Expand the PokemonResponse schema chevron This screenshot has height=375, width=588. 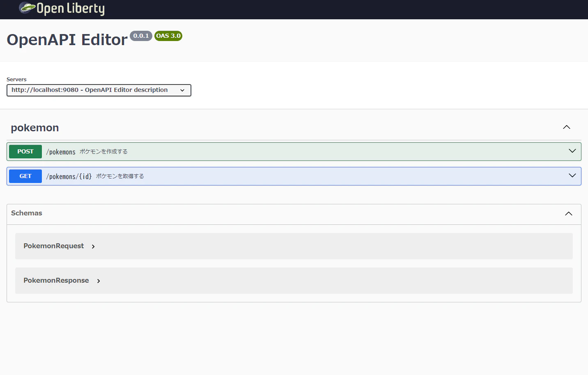click(x=99, y=281)
